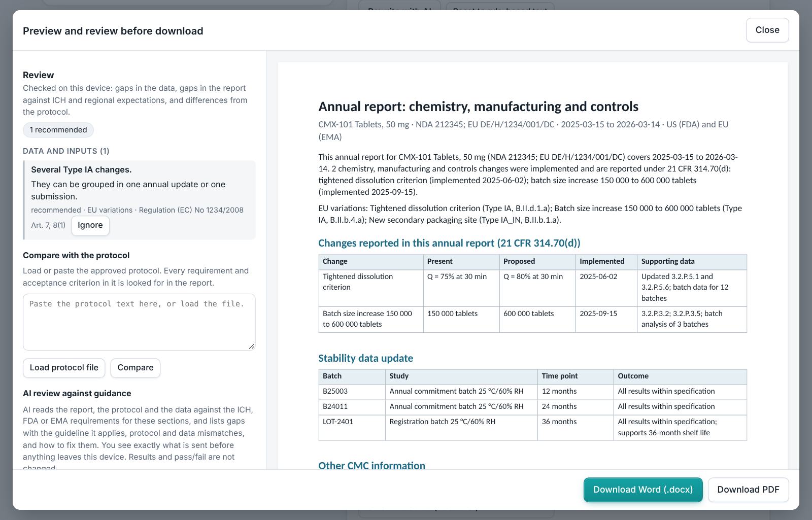Click the Download Word (.docx) button
812x520 pixels.
pos(643,490)
